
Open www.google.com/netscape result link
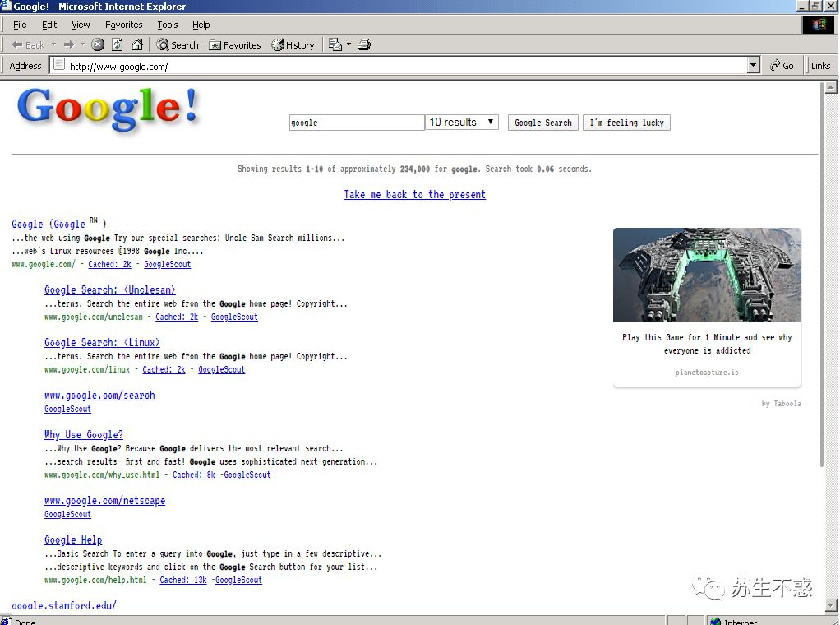click(x=105, y=501)
